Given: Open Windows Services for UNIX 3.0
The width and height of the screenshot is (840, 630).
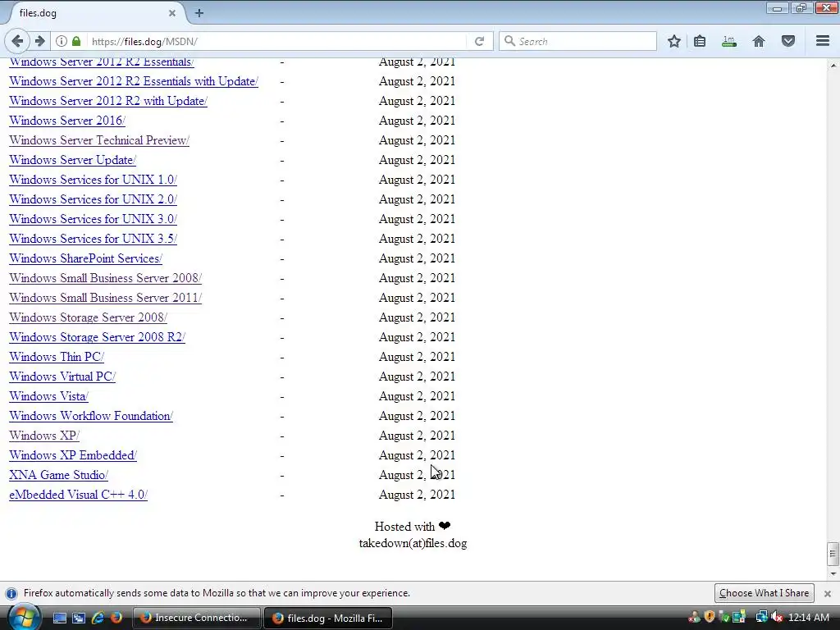Looking at the screenshot, I should click(x=93, y=219).
